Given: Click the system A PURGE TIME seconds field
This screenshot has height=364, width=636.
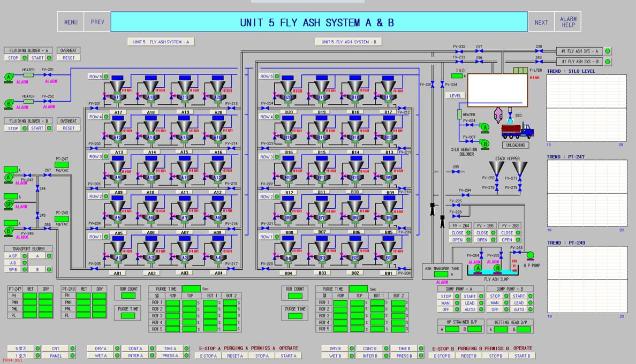Looking at the screenshot, I should [x=191, y=289].
